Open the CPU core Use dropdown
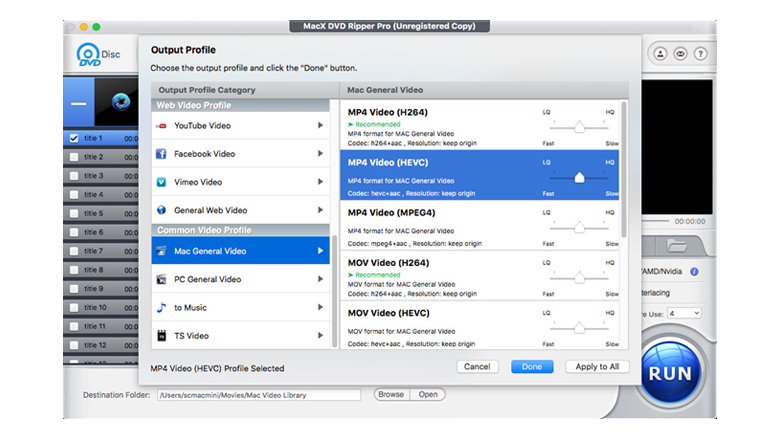 click(684, 313)
